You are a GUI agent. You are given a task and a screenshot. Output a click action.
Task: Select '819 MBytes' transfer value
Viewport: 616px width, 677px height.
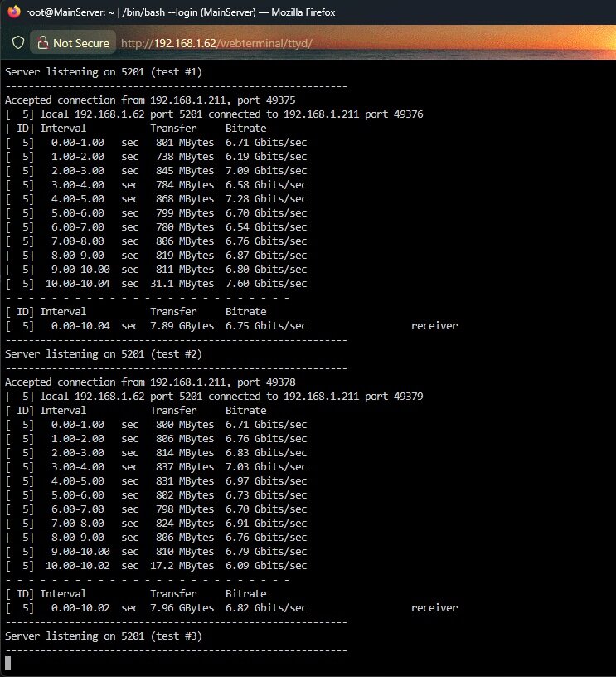(x=185, y=256)
